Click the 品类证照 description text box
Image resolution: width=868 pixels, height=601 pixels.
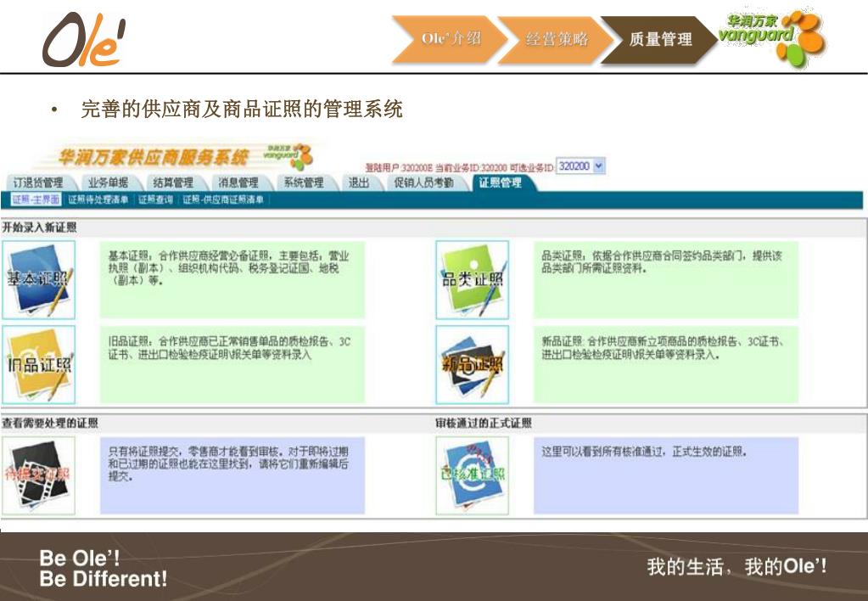[x=666, y=280]
